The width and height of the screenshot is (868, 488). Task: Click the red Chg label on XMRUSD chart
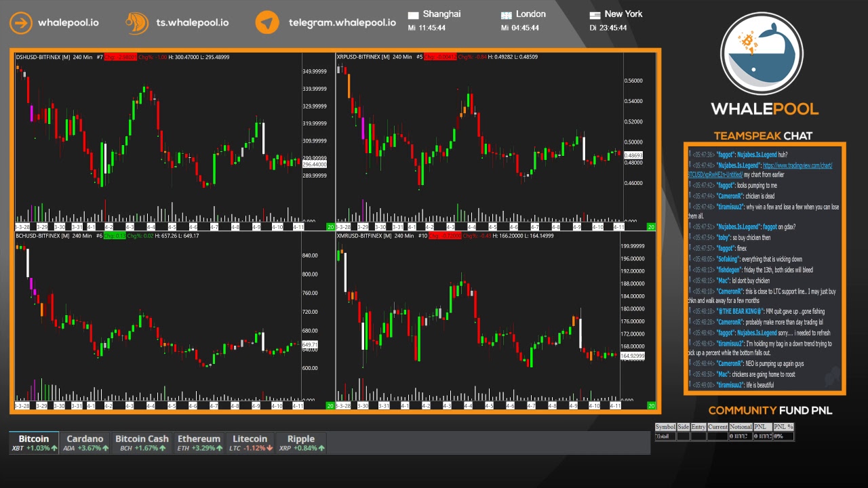coord(444,236)
